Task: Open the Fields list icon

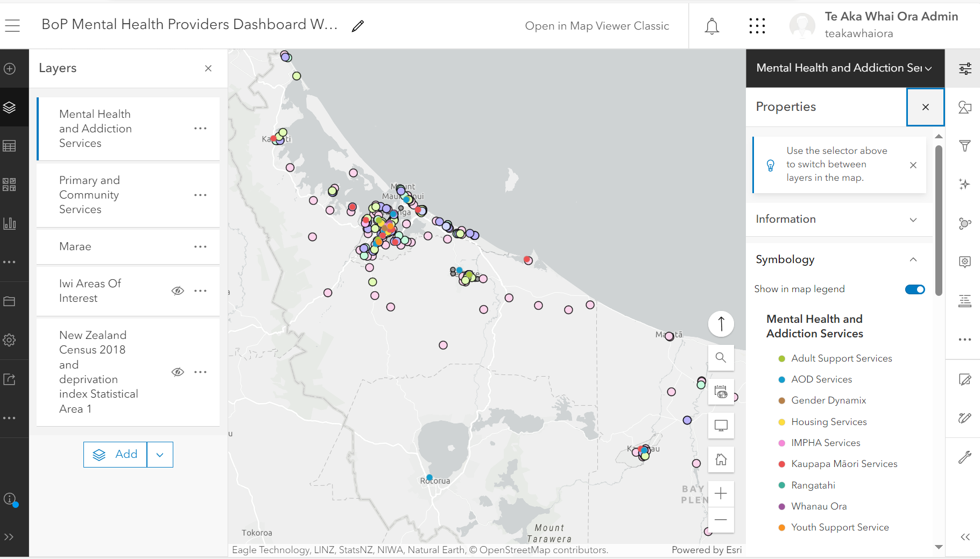Action: [x=965, y=301]
